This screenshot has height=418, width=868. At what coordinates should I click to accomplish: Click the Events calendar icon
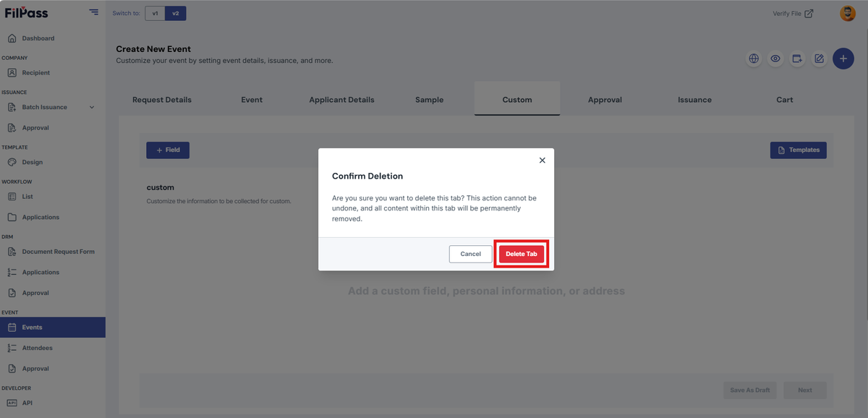12,328
